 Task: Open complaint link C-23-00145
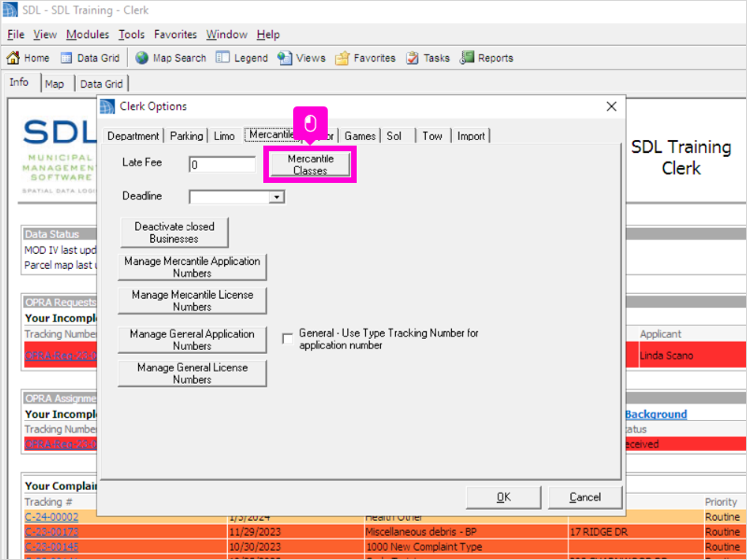point(51,546)
